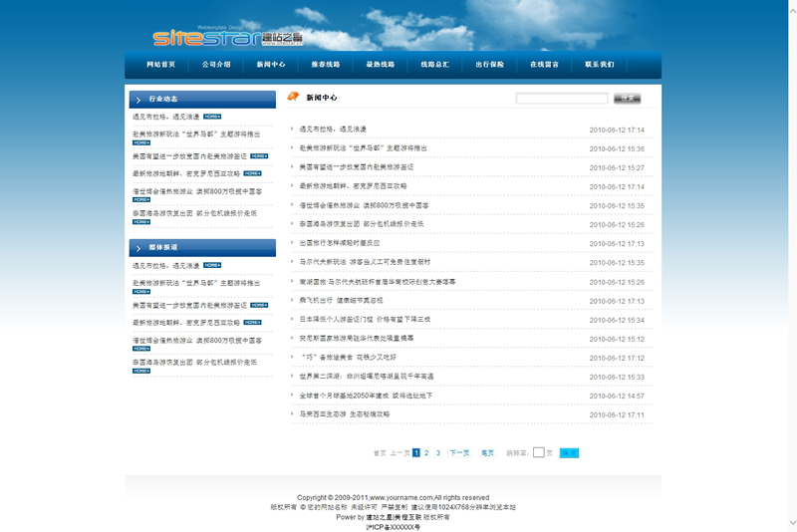Viewport: 797px width, 532px height.
Task: Click chevron icon on 行业动态 panel header
Action: point(137,100)
